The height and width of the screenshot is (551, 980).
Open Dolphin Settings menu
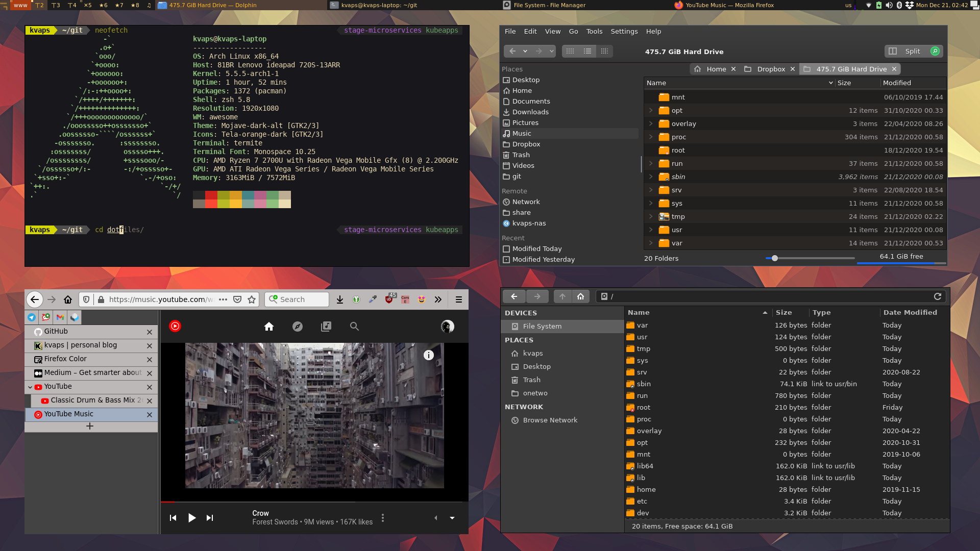(x=624, y=31)
